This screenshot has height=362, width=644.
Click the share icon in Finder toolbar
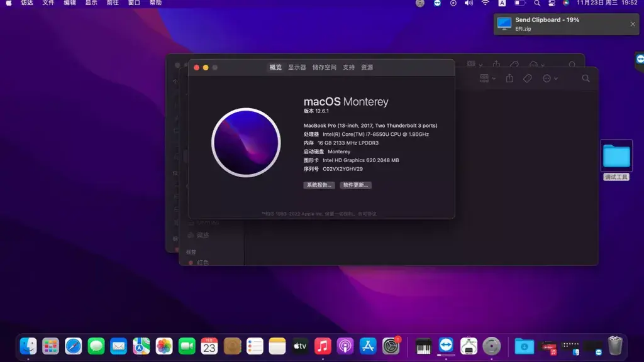point(509,78)
